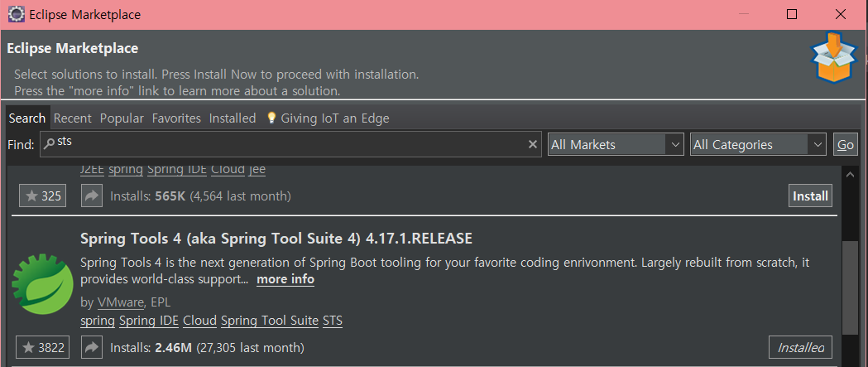The image size is (868, 367).
Task: Switch to the Search tab
Action: pos(27,118)
